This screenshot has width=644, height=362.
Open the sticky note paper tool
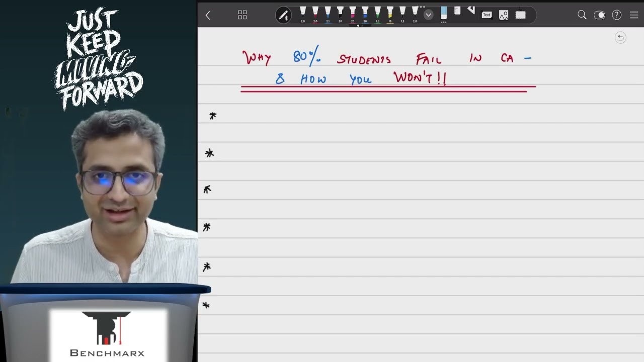click(457, 11)
